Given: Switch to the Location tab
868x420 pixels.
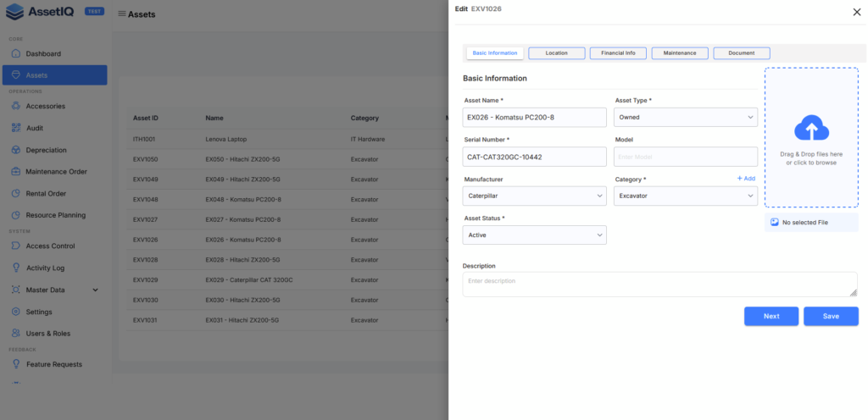Looking at the screenshot, I should [556, 53].
